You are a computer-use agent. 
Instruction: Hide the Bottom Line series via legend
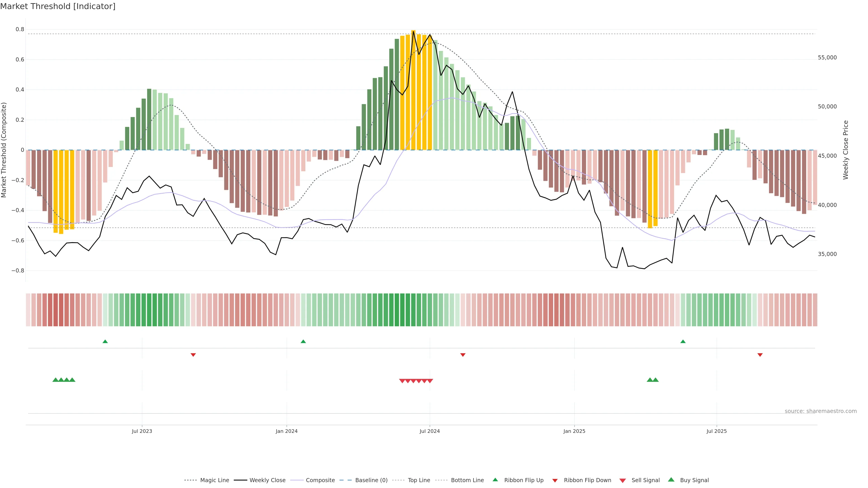tap(467, 480)
